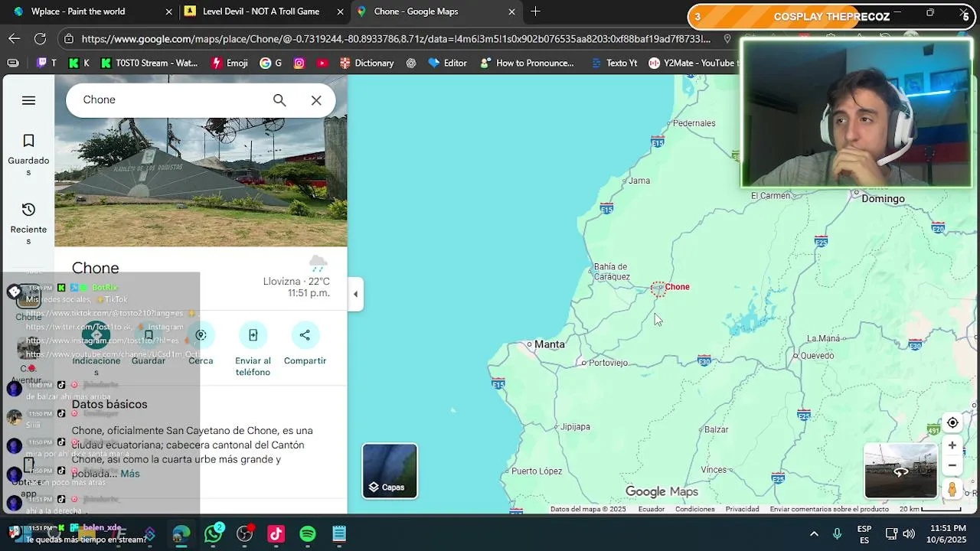This screenshot has height=551, width=980.
Task: Open the Editor bookmark
Action: point(447,63)
